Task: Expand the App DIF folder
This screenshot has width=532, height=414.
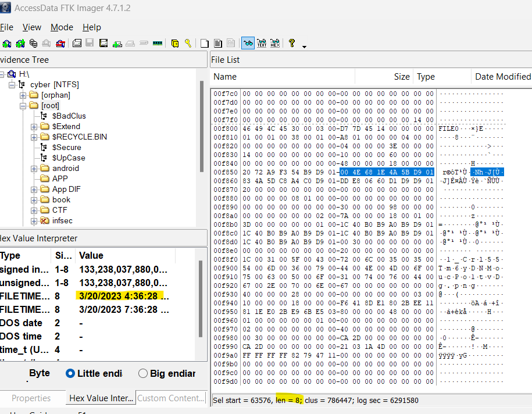Action: tap(34, 190)
